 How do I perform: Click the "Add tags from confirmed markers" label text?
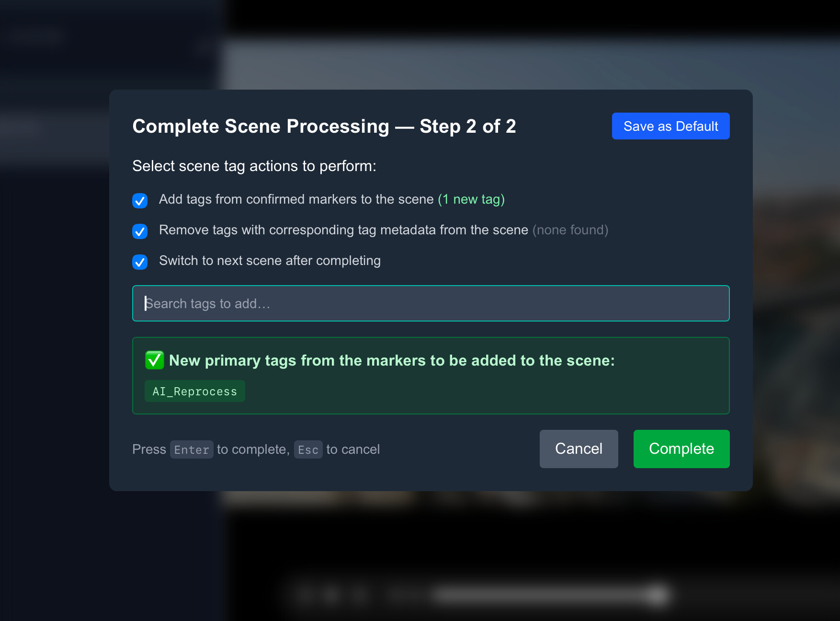coord(296,199)
